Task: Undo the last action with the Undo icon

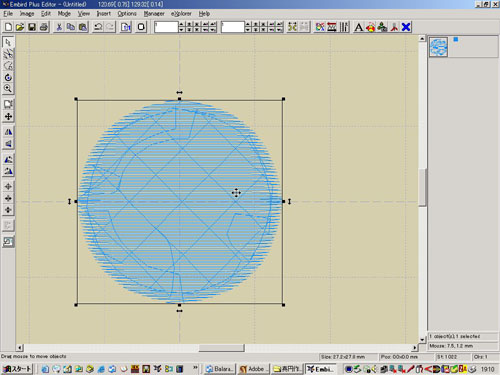Action: [98, 27]
